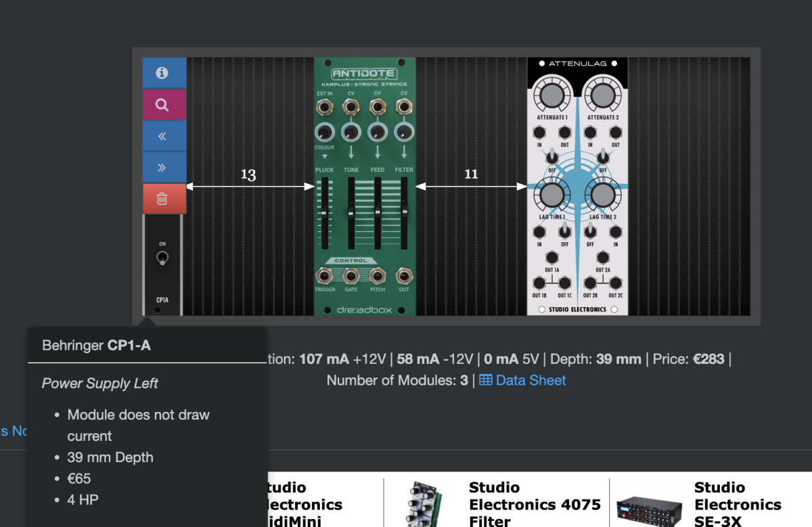Click the Antidote EXT IN jack
Viewport: 812px width, 527px height.
[325, 106]
